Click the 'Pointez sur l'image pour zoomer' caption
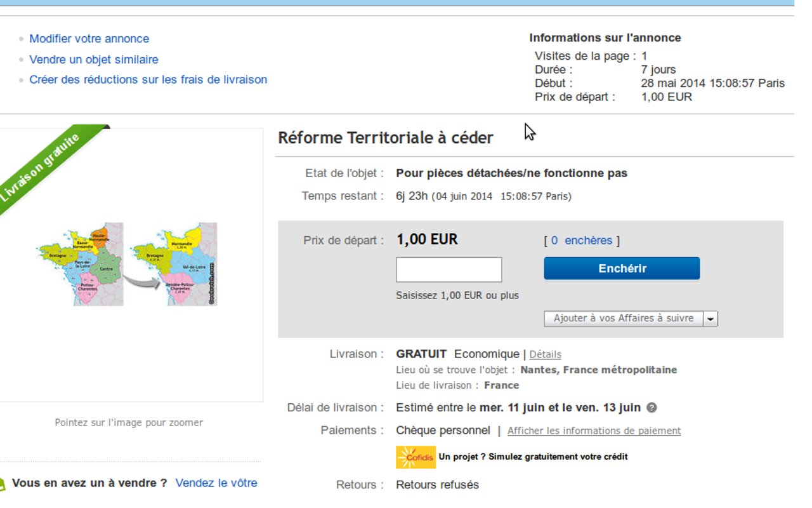This screenshot has width=812, height=508. pyautogui.click(x=129, y=422)
